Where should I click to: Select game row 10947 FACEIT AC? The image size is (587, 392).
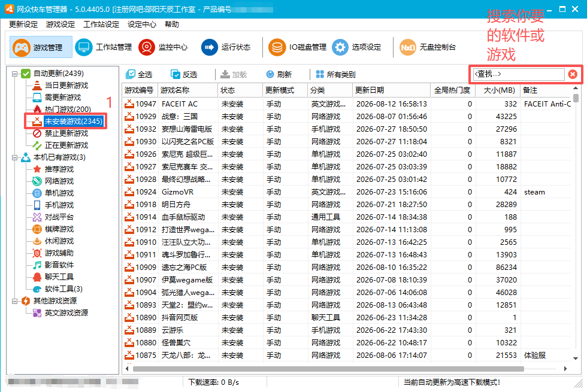[347, 104]
